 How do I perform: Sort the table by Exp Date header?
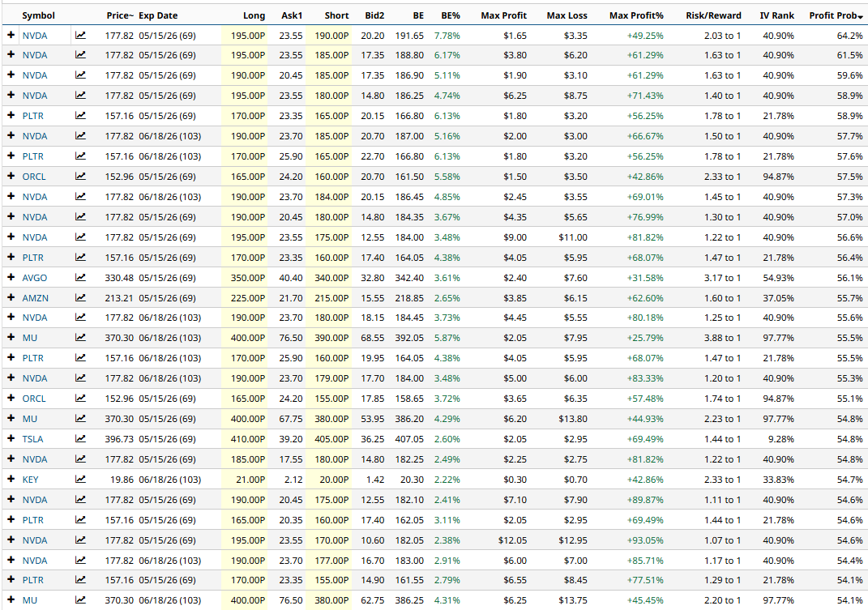click(x=158, y=15)
